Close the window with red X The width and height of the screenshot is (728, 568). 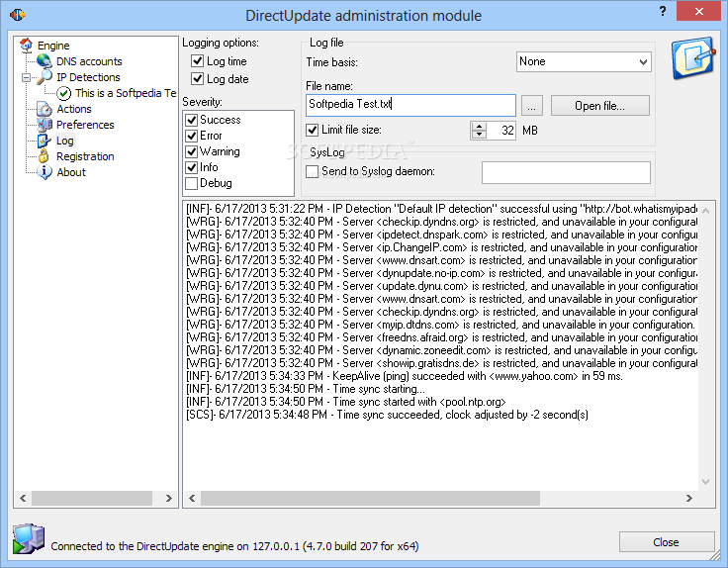tap(698, 12)
